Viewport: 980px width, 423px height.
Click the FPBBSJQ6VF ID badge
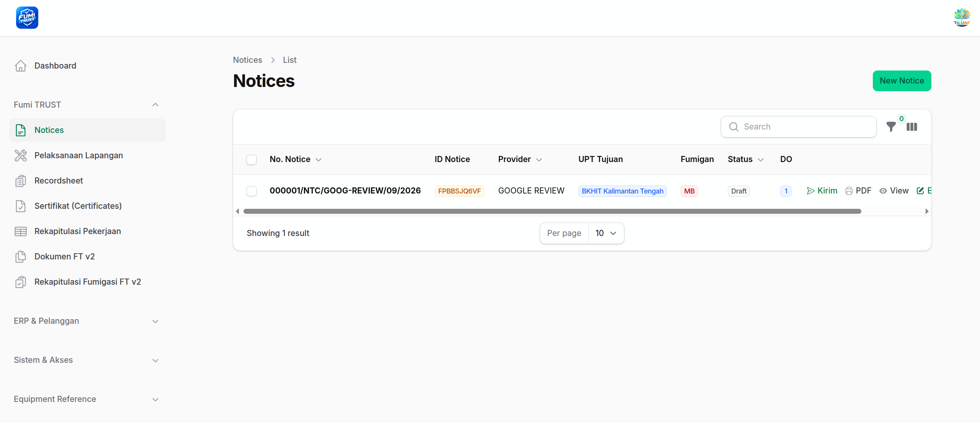(459, 191)
